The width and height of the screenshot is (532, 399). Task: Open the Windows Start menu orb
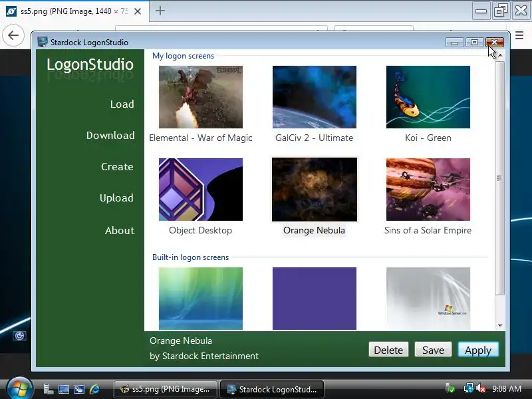click(x=19, y=389)
